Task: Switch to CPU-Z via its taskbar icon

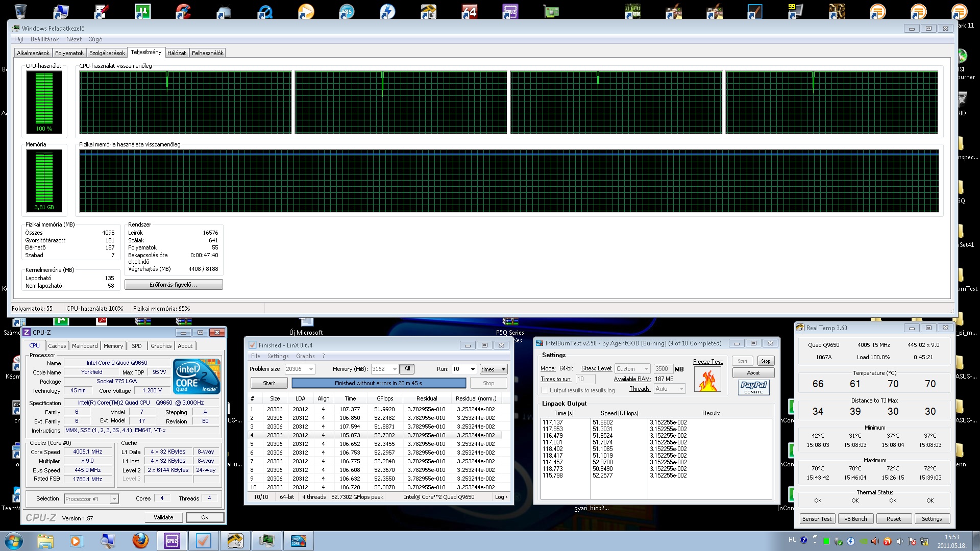Action: [172, 541]
